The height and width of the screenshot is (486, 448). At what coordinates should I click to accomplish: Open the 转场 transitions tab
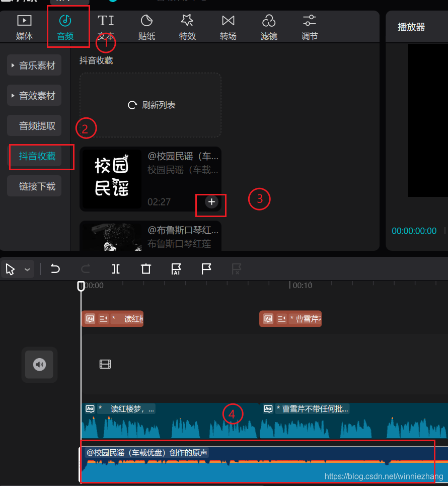click(x=228, y=28)
